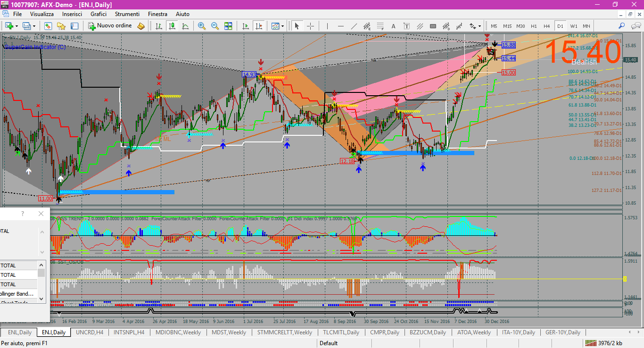
Task: Open the arrows objects dropdown
Action: click(x=475, y=26)
